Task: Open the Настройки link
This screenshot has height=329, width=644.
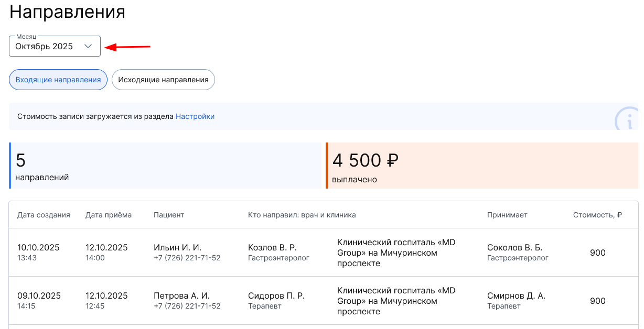Action: point(195,116)
